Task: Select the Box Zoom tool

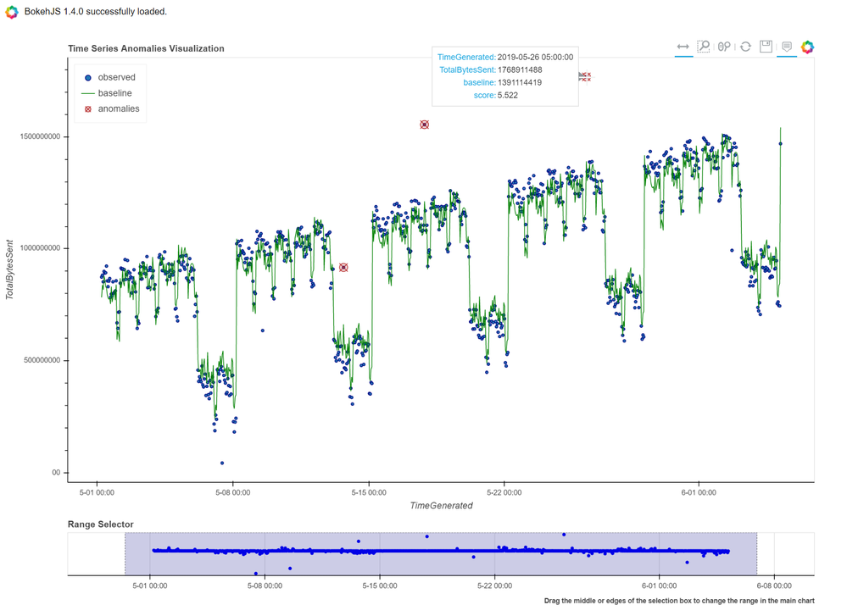Action: [704, 47]
